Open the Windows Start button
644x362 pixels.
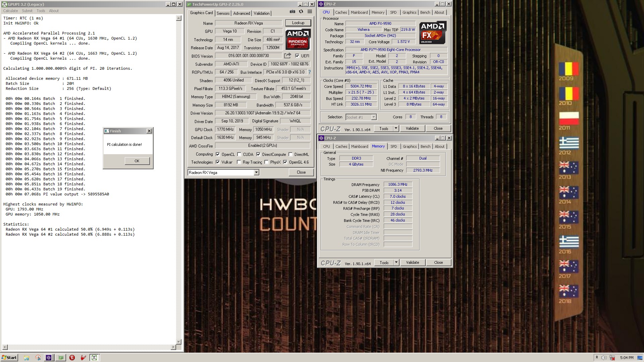click(x=9, y=358)
